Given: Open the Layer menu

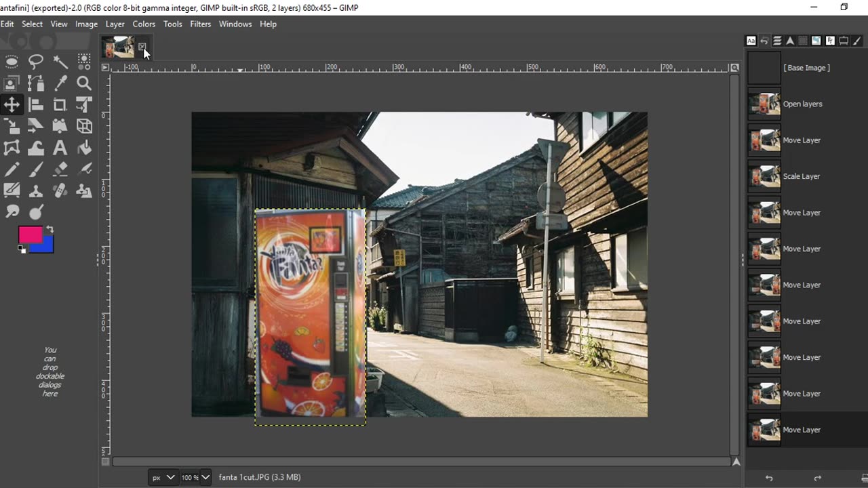Looking at the screenshot, I should coord(115,24).
